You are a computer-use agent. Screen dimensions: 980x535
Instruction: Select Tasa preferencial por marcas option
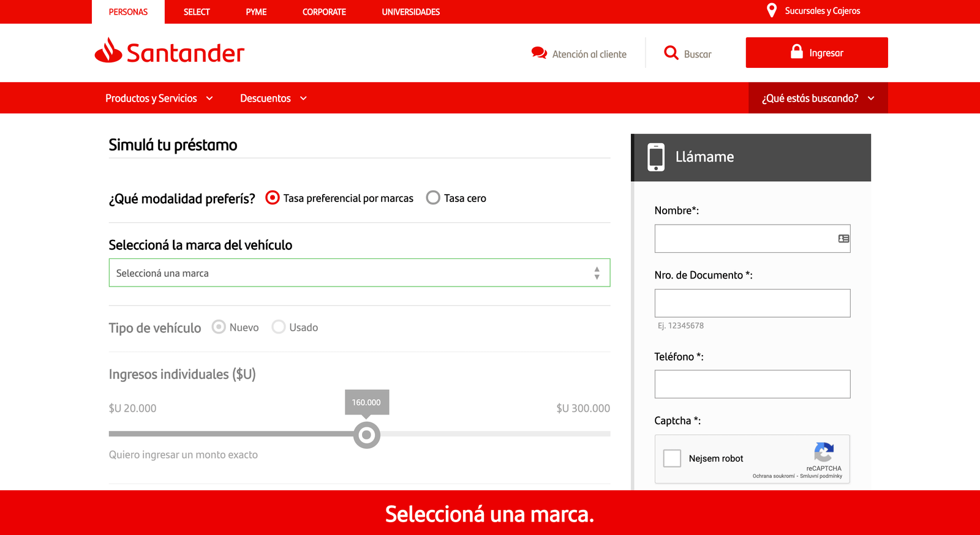273,198
